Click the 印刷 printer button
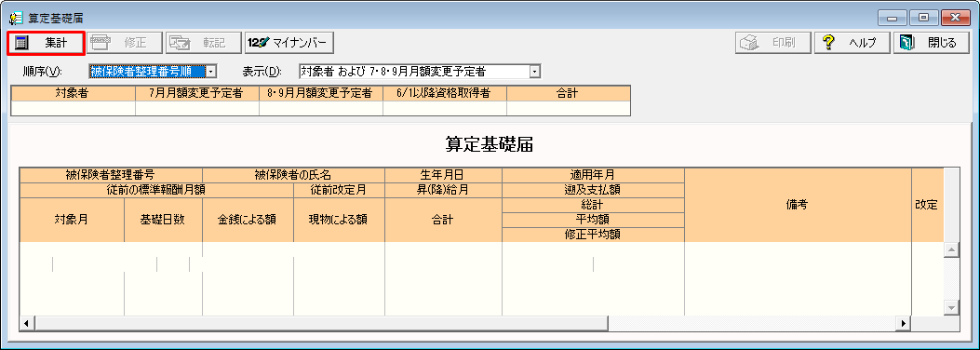The width and height of the screenshot is (980, 350). (x=773, y=43)
